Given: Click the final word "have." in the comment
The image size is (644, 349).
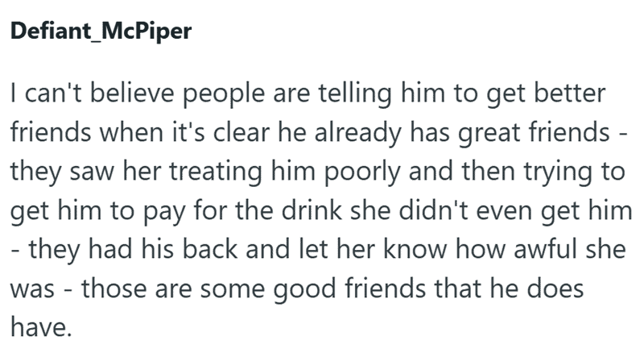Looking at the screenshot, I should pyautogui.click(x=41, y=327).
